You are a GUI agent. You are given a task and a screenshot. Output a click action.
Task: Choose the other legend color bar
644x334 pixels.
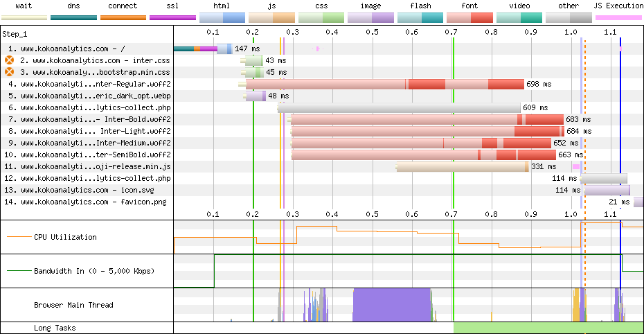click(x=569, y=17)
